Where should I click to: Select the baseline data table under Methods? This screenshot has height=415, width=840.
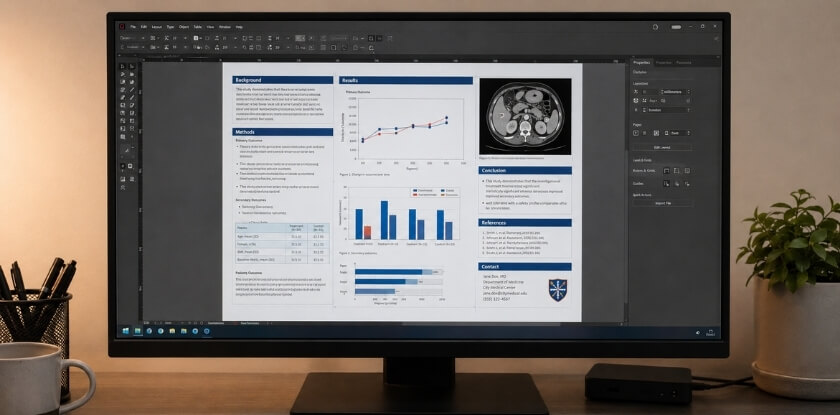282,243
